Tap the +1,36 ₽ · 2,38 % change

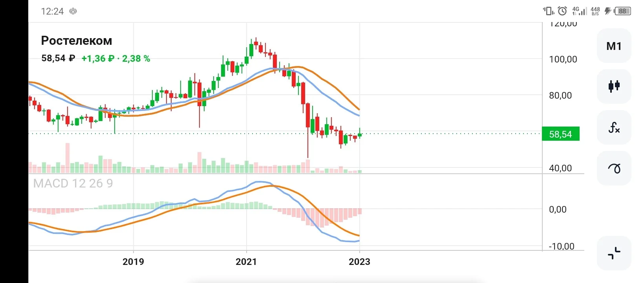point(116,59)
